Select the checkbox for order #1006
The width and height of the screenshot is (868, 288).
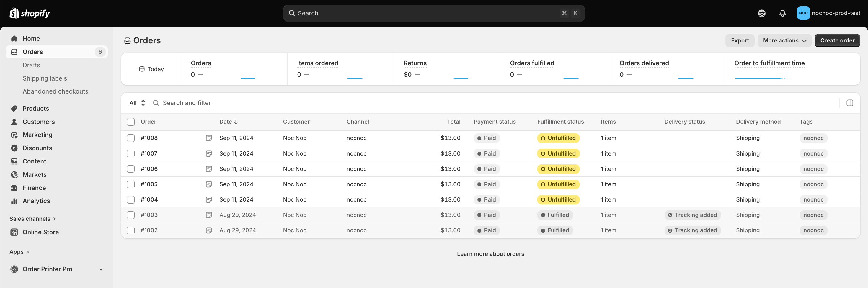[x=131, y=169]
